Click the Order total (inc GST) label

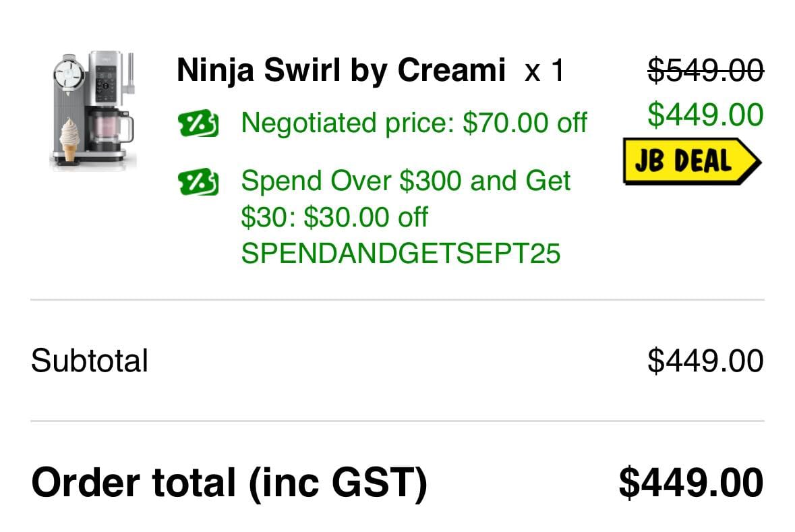click(229, 483)
